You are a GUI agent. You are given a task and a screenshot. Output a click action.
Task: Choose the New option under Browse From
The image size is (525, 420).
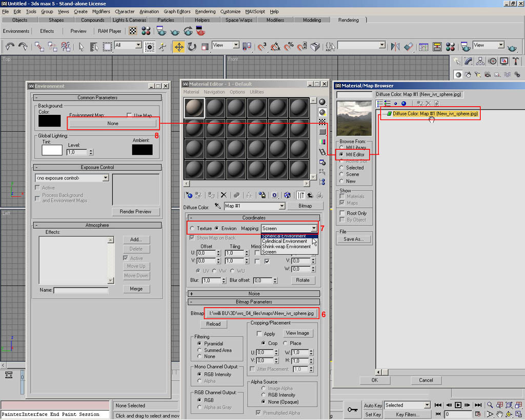(x=341, y=181)
